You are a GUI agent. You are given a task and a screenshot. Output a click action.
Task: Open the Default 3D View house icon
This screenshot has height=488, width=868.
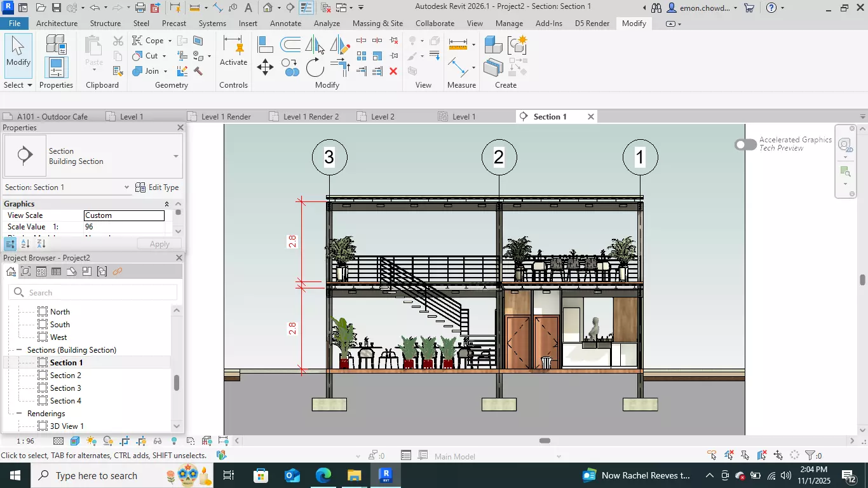(268, 8)
